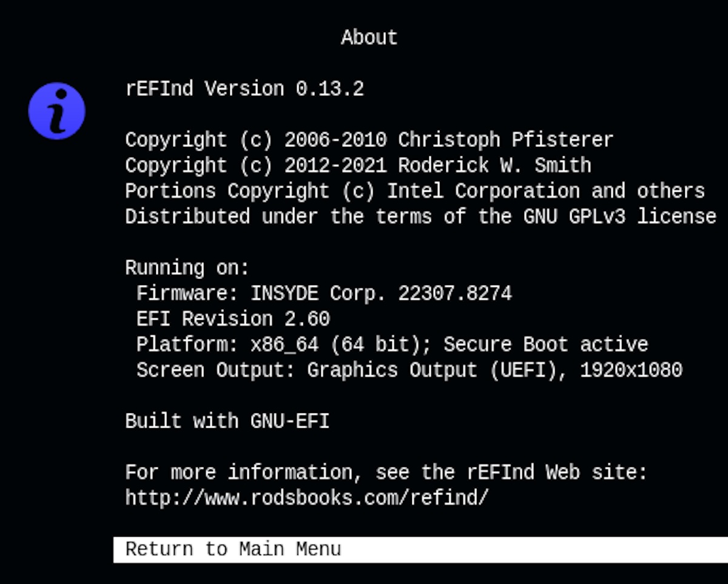
Task: Select the Intel Corporation portions copyright line
Action: [414, 191]
